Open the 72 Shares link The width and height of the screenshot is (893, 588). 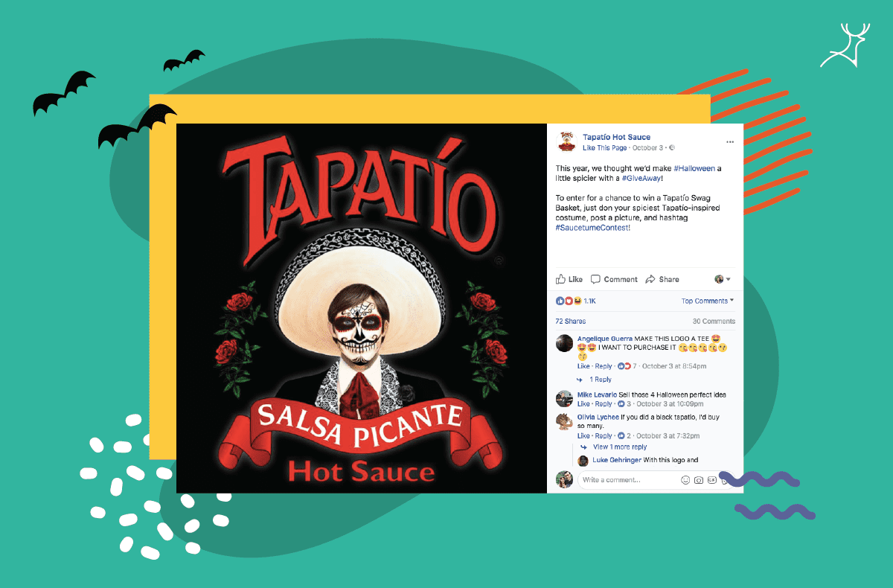571,322
